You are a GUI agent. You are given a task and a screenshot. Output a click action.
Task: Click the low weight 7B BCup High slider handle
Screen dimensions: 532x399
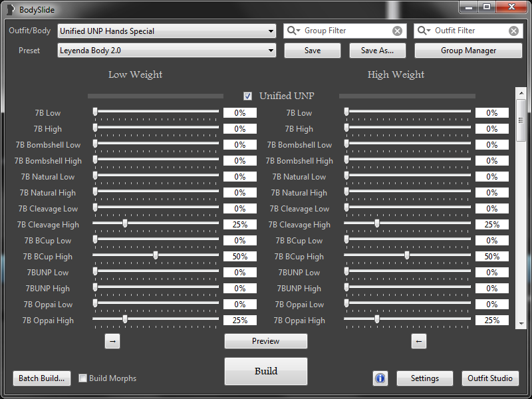click(156, 255)
